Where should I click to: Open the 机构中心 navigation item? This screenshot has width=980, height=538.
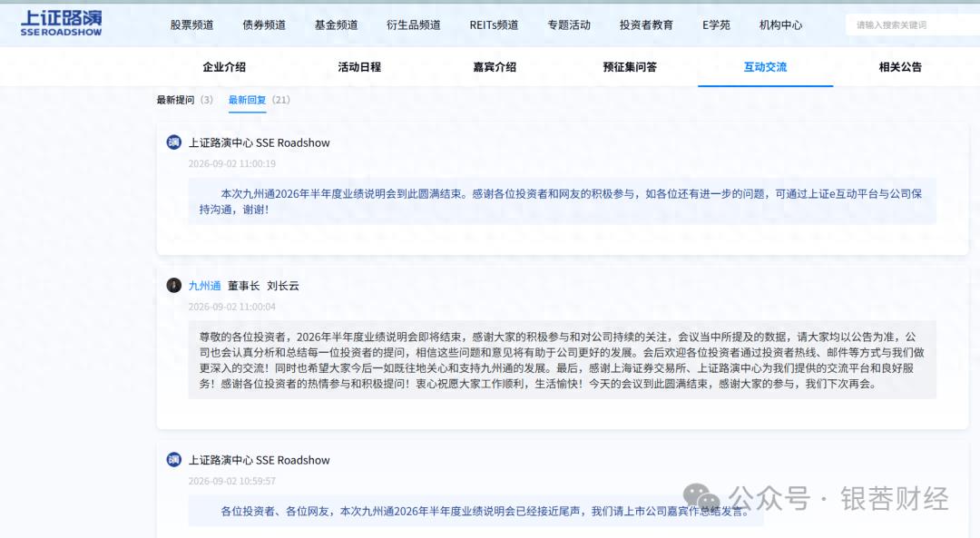[x=780, y=25]
